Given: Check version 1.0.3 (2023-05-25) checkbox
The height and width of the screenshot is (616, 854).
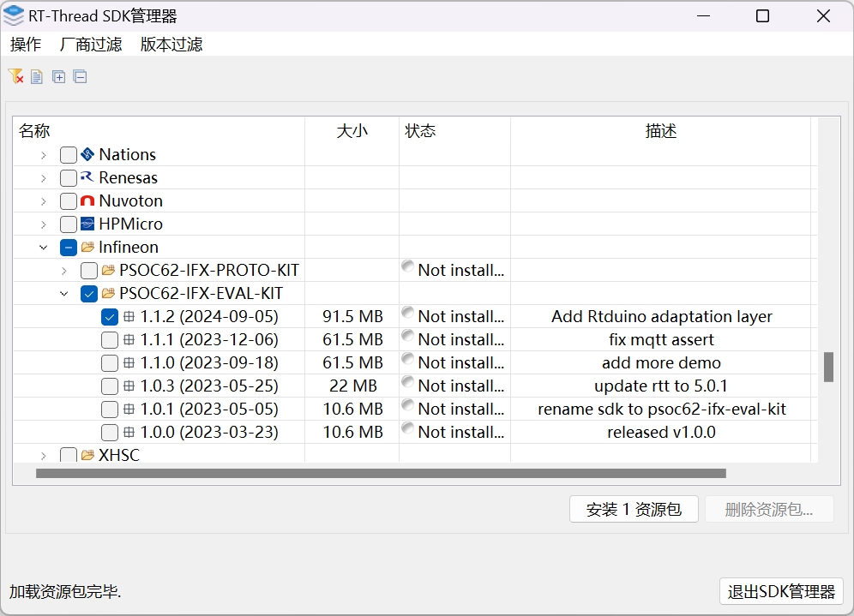Looking at the screenshot, I should 110,386.
